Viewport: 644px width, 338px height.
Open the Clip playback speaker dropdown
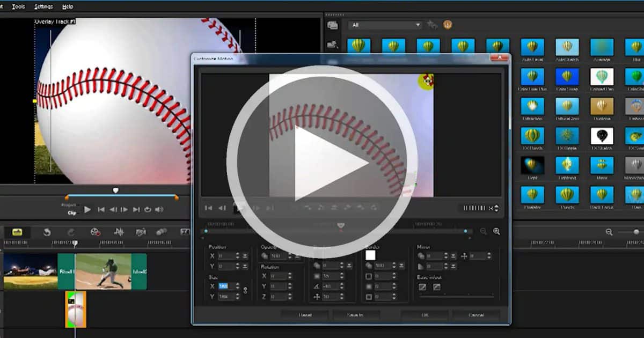[159, 210]
